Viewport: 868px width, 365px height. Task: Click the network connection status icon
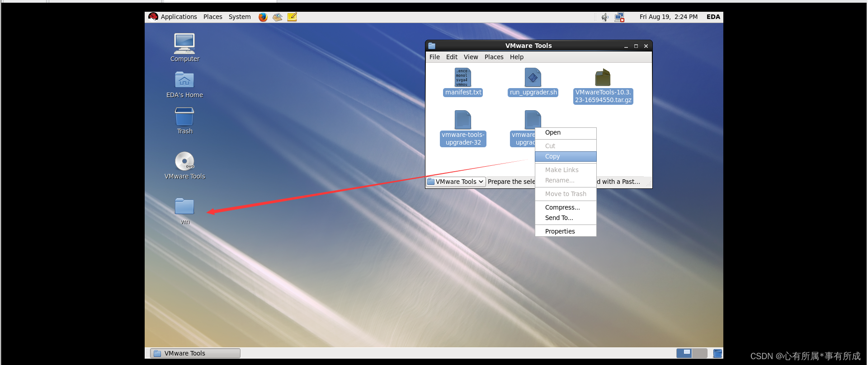coord(619,17)
